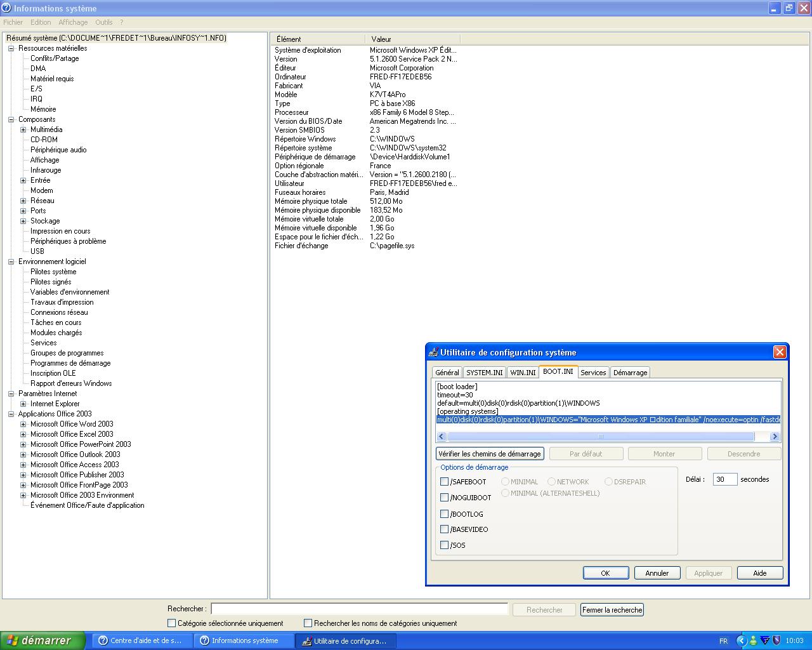
Task: Switch to the WIN.INI tab
Action: point(523,373)
